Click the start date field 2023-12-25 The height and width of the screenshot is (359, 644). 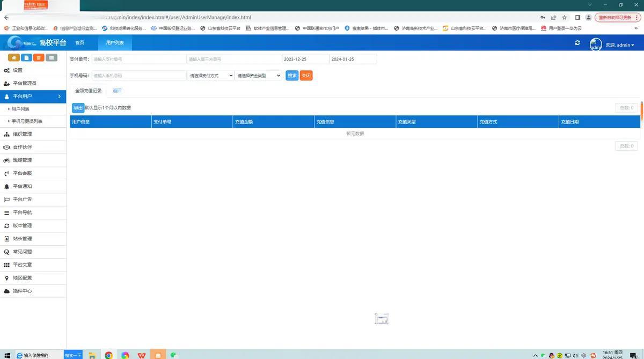coord(305,59)
